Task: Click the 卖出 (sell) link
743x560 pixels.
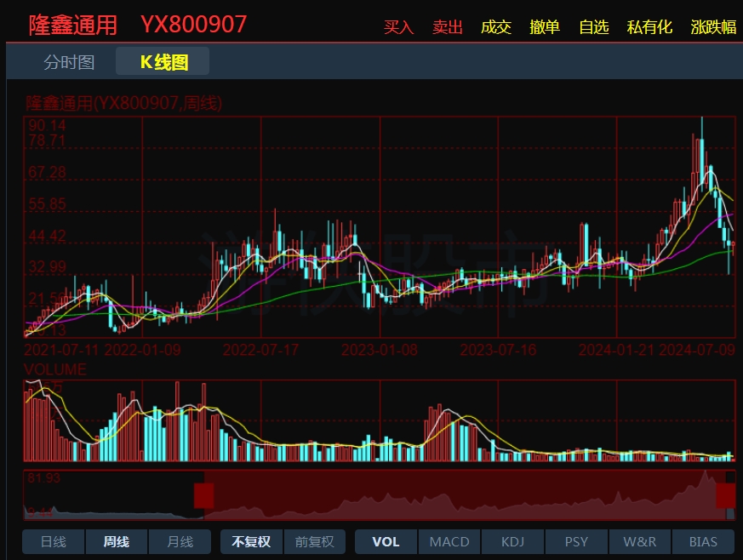Action: [447, 27]
